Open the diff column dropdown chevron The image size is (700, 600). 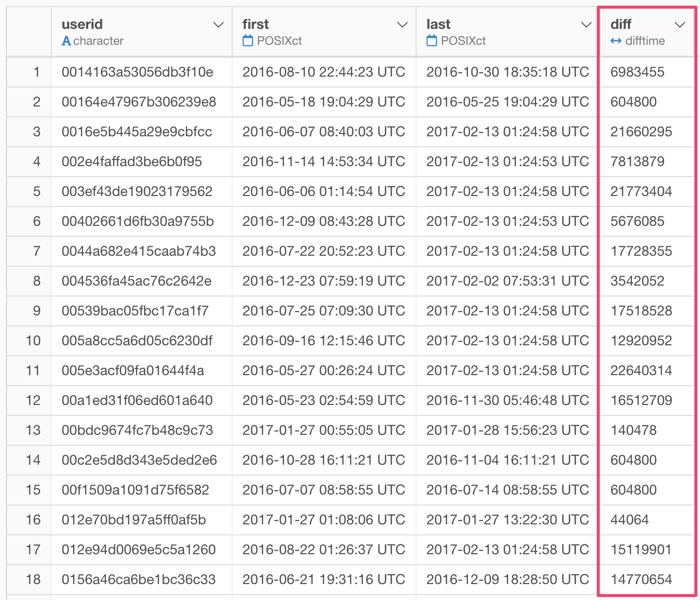680,25
